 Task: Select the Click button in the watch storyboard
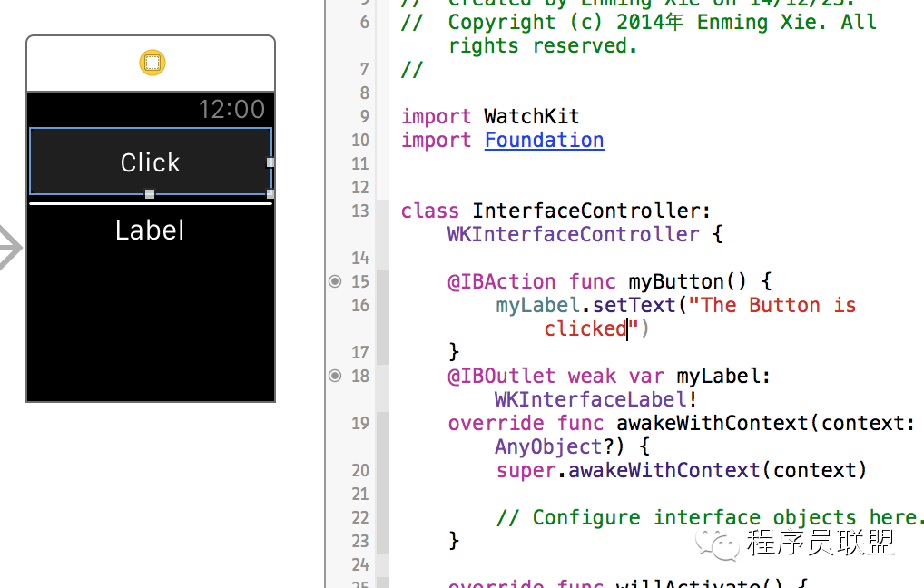[151, 162]
